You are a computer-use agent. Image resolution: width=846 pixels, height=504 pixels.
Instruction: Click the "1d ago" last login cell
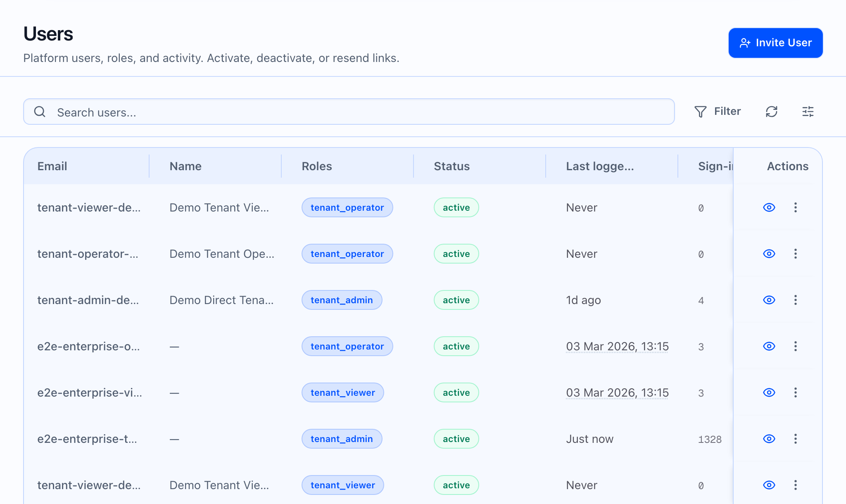coord(583,300)
